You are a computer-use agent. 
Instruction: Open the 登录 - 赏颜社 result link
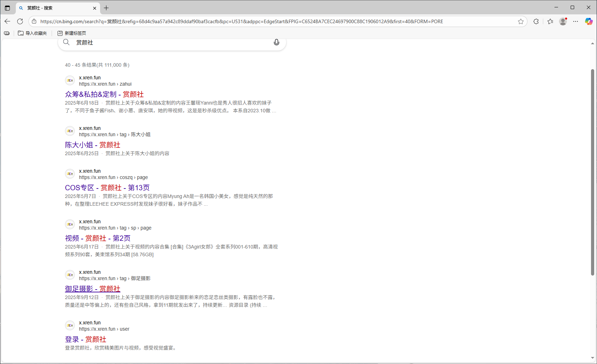click(85, 339)
